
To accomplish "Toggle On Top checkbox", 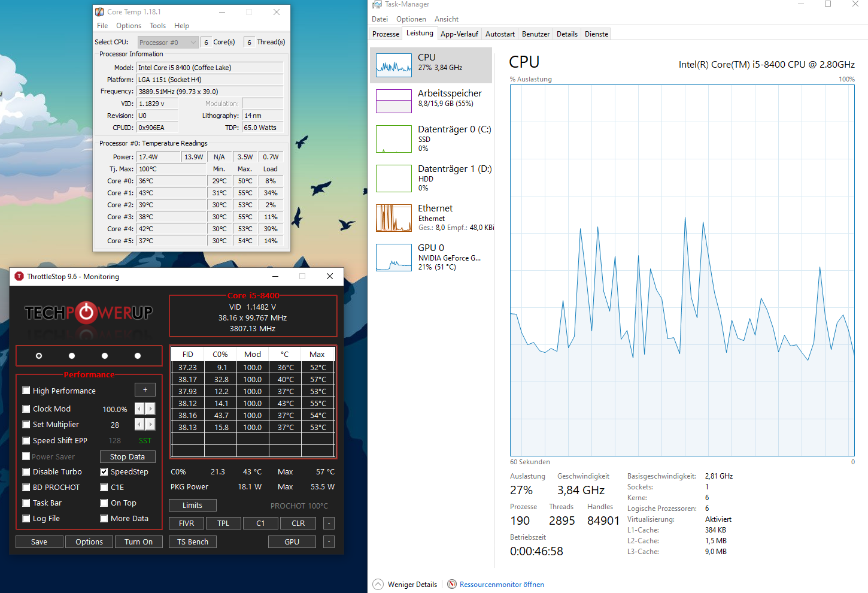I will [104, 503].
